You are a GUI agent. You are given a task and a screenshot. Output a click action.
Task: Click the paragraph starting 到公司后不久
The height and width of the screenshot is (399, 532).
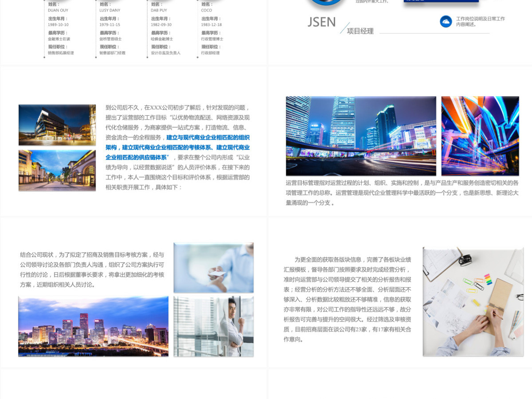(x=177, y=147)
